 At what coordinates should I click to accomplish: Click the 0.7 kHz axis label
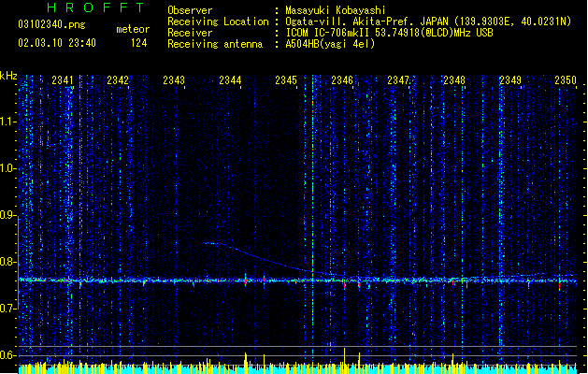8,309
